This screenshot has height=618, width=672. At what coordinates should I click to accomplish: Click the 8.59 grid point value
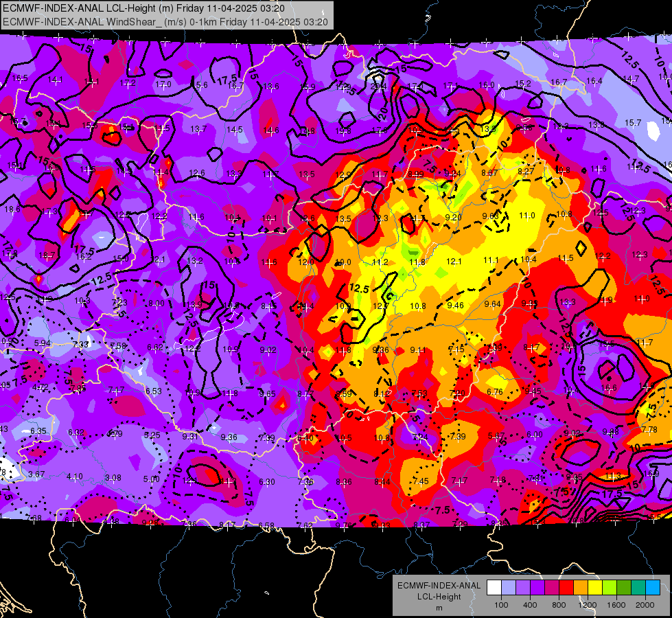click(344, 393)
